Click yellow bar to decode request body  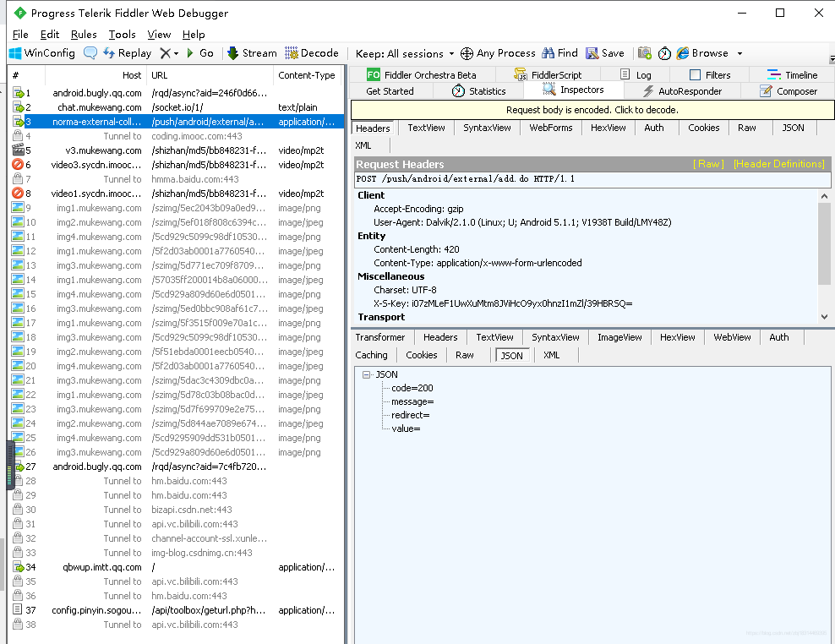tap(592, 110)
